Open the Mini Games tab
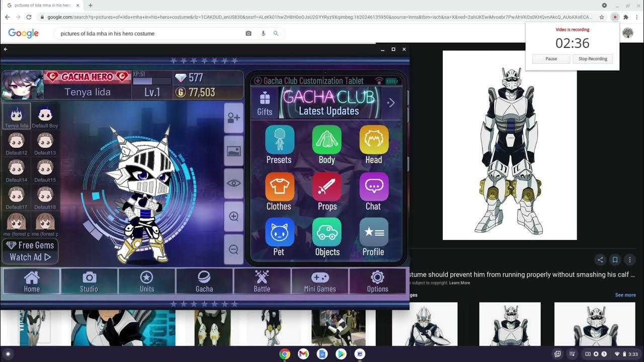Screen dimensions: 644x362 click(x=319, y=281)
